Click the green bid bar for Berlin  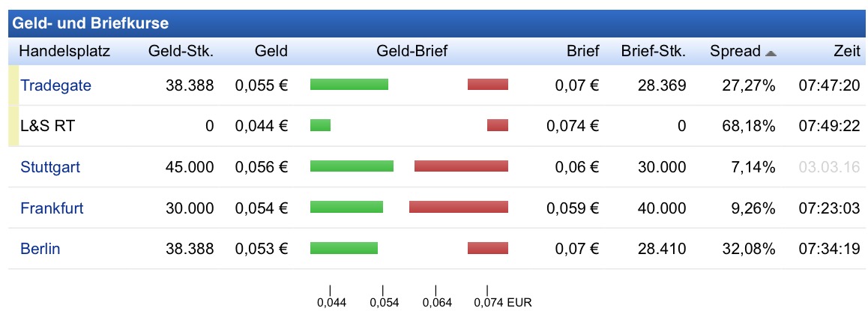click(x=344, y=248)
